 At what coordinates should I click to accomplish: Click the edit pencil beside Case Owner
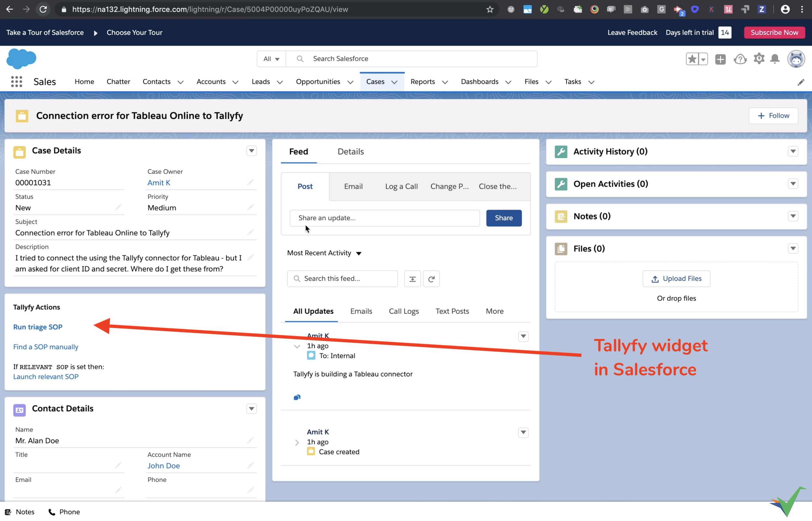click(251, 182)
